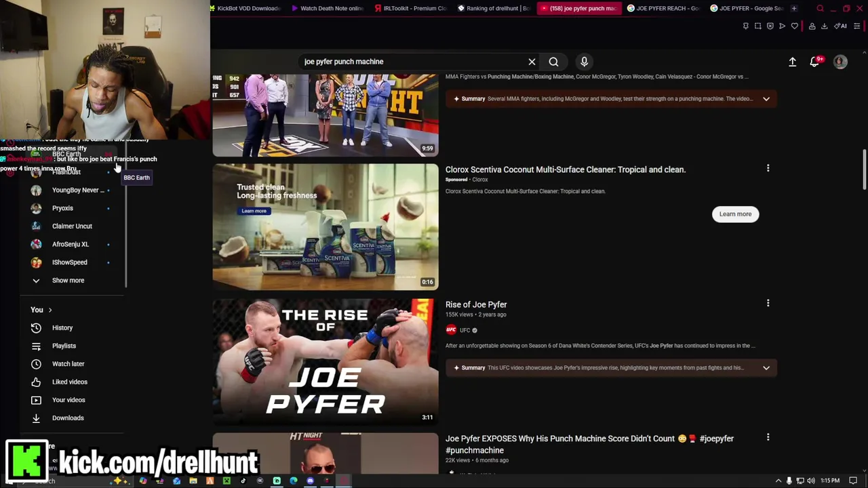Switch to JOE PYFER REACH Google tab
The height and width of the screenshot is (488, 868).
(x=663, y=8)
